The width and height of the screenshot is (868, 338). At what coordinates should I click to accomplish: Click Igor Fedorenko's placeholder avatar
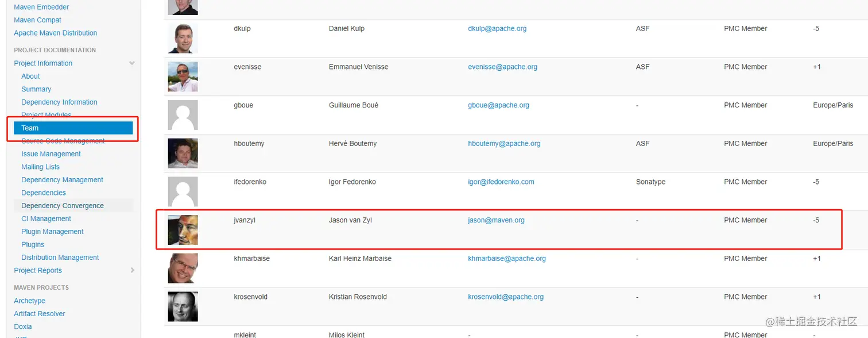(x=183, y=191)
